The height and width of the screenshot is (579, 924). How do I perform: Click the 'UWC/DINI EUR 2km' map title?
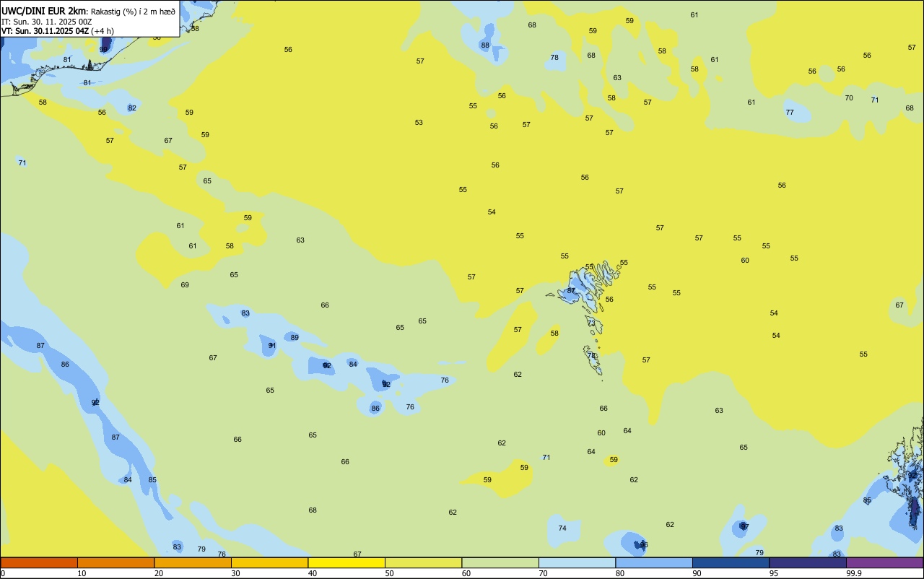coord(44,11)
